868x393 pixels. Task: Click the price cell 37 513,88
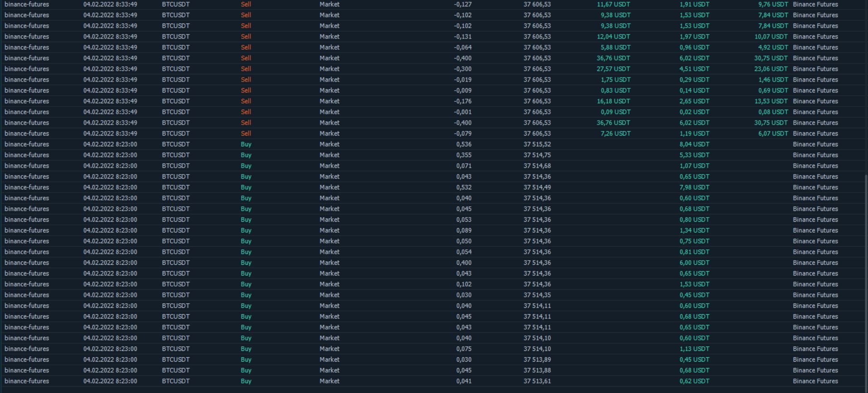pyautogui.click(x=537, y=370)
